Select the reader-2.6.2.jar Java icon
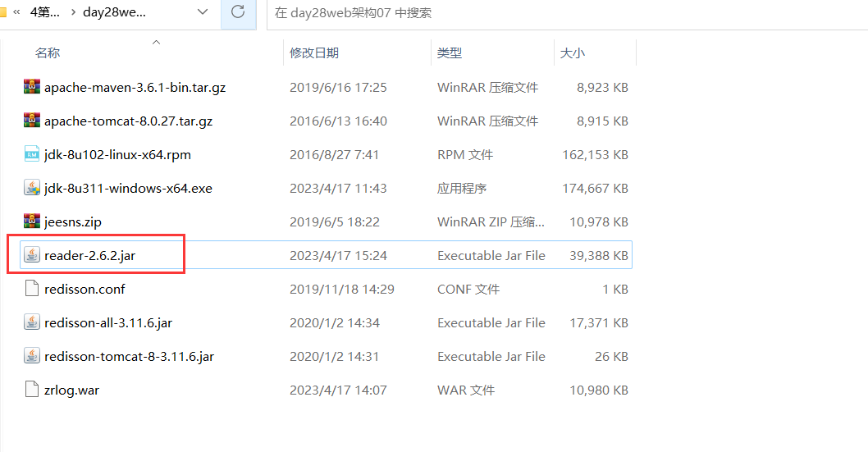868x452 pixels. pos(32,255)
